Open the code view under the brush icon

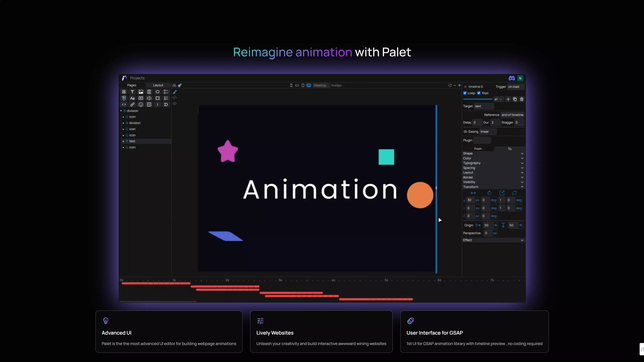pos(175,98)
